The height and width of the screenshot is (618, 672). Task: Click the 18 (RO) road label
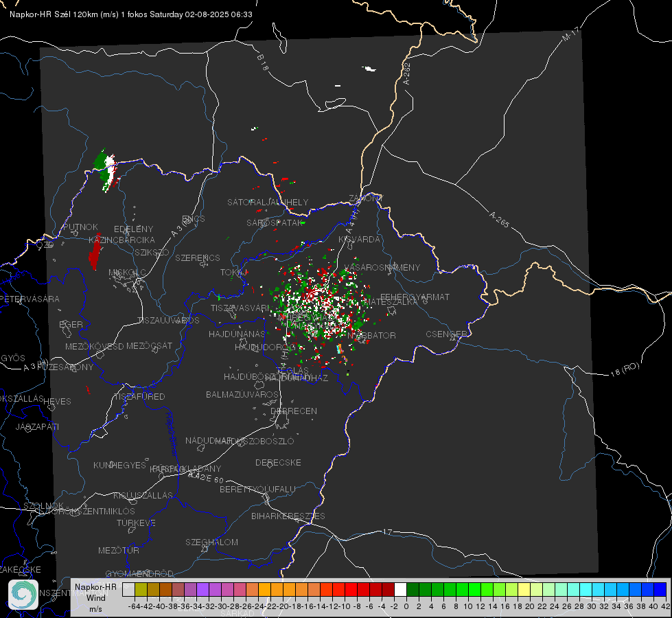click(625, 369)
